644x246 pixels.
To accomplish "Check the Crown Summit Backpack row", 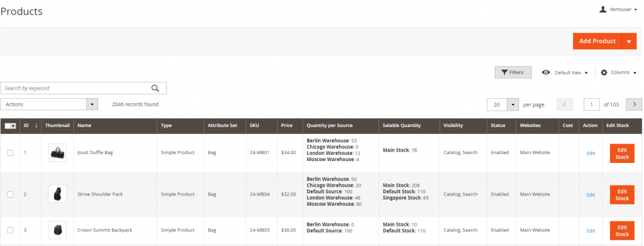I will (x=10, y=230).
